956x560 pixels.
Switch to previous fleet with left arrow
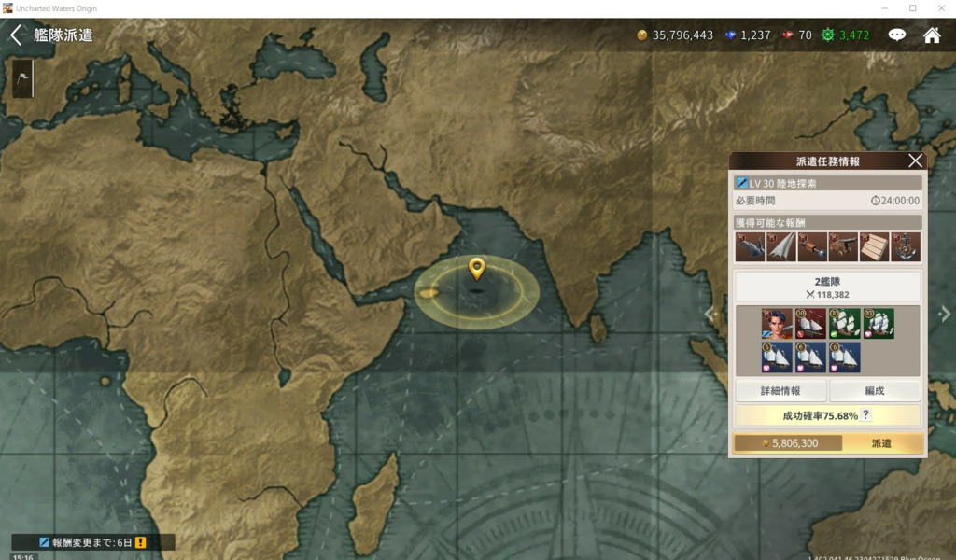tap(710, 314)
